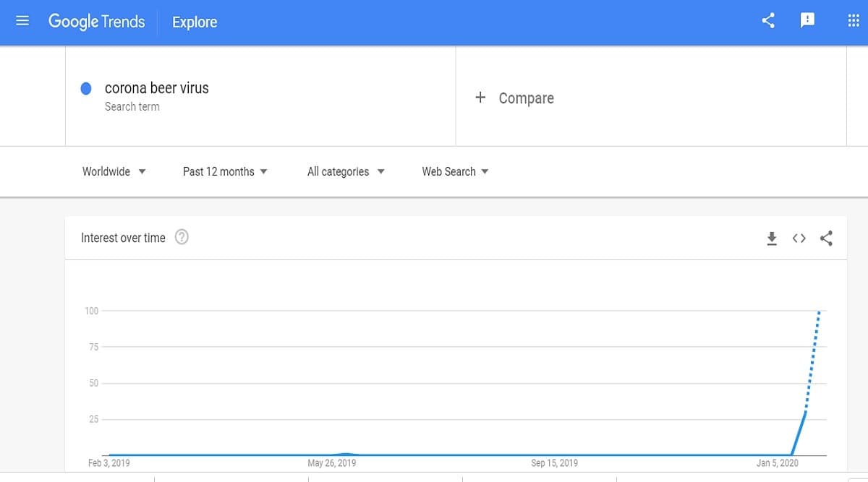The image size is (868, 482).
Task: Click the 'Search term' label text
Action: [132, 107]
